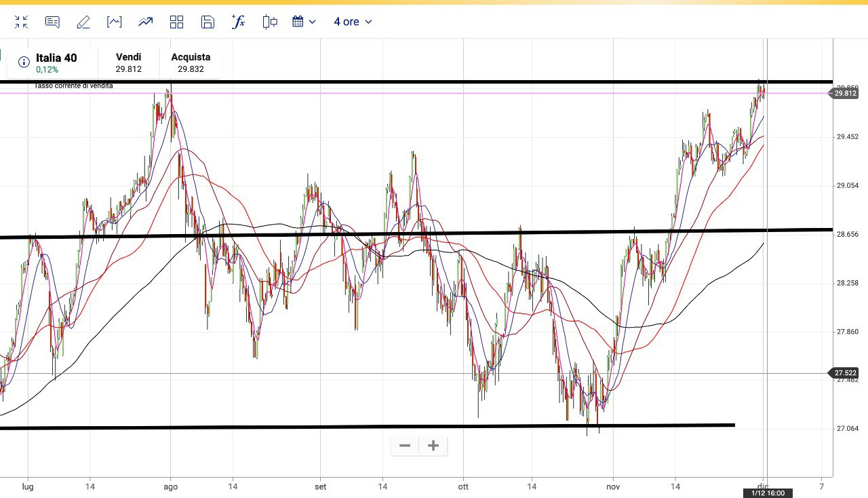The width and height of the screenshot is (868, 498).
Task: Exit fullscreen with the collapse arrows icon
Action: pyautogui.click(x=21, y=22)
